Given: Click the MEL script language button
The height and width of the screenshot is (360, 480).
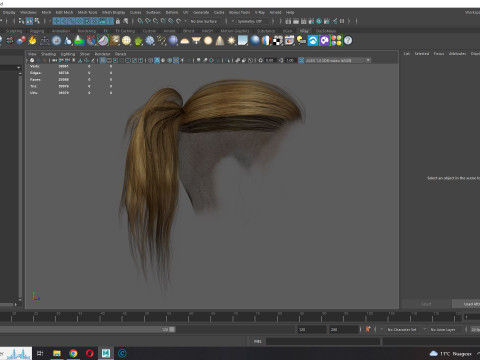Looking at the screenshot, I should click(x=257, y=341).
